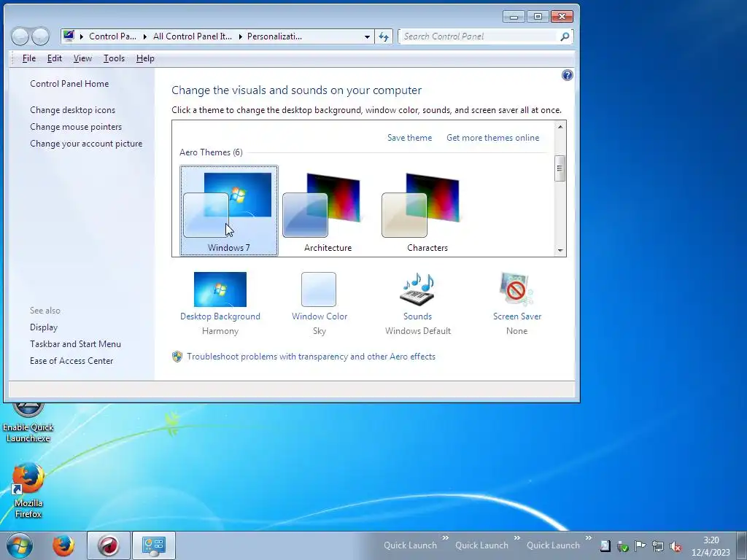Click the All Control Panel It... breadcrumb
This screenshot has height=560, width=747.
(x=193, y=36)
